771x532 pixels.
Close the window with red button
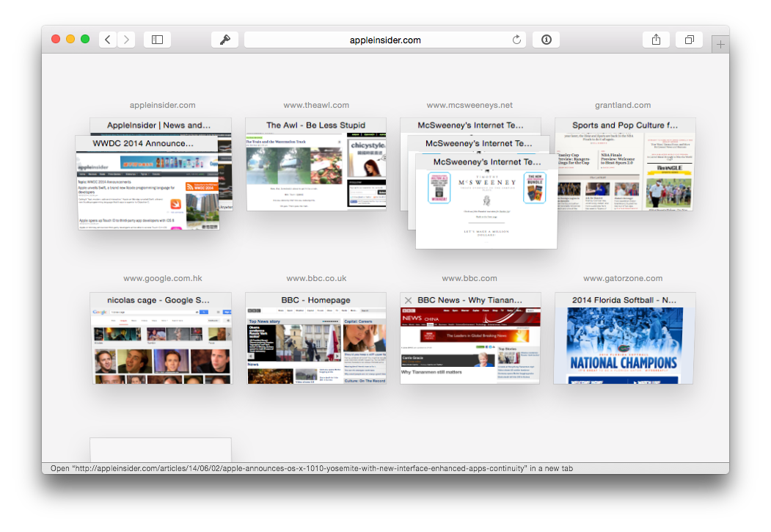point(56,39)
